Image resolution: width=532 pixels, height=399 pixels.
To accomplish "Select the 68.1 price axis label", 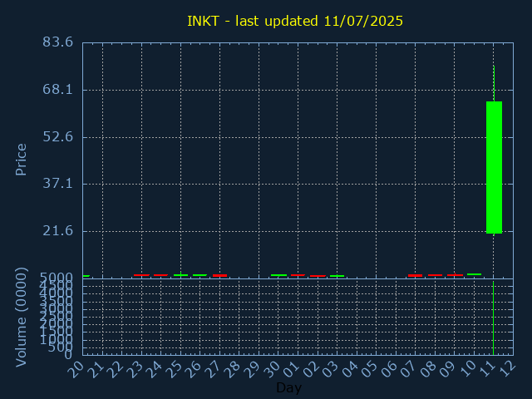I will pyautogui.click(x=57, y=90).
